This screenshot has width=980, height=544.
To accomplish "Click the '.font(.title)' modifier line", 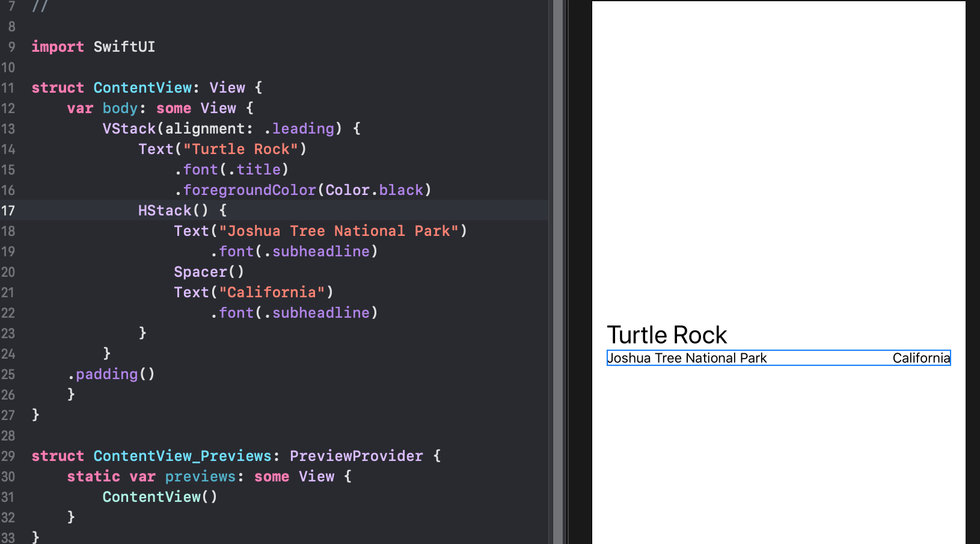I will click(231, 170).
